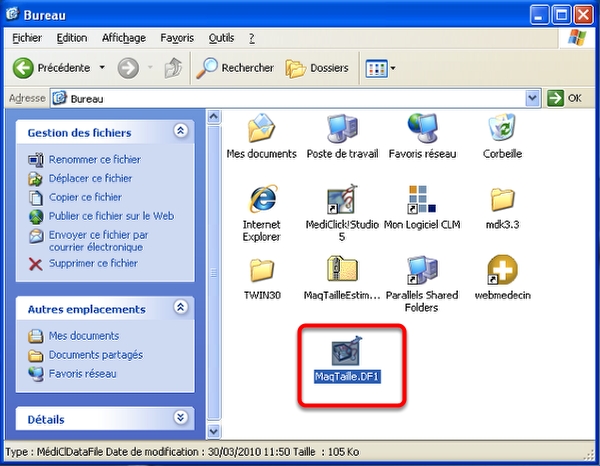Collapse the Gestion des fichiers panel

pyautogui.click(x=180, y=131)
